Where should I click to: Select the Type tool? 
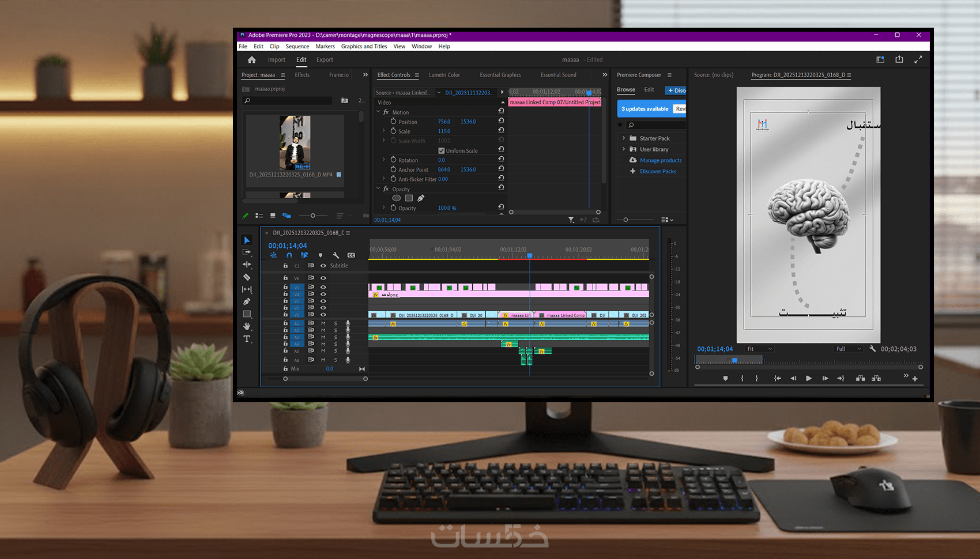pyautogui.click(x=247, y=339)
